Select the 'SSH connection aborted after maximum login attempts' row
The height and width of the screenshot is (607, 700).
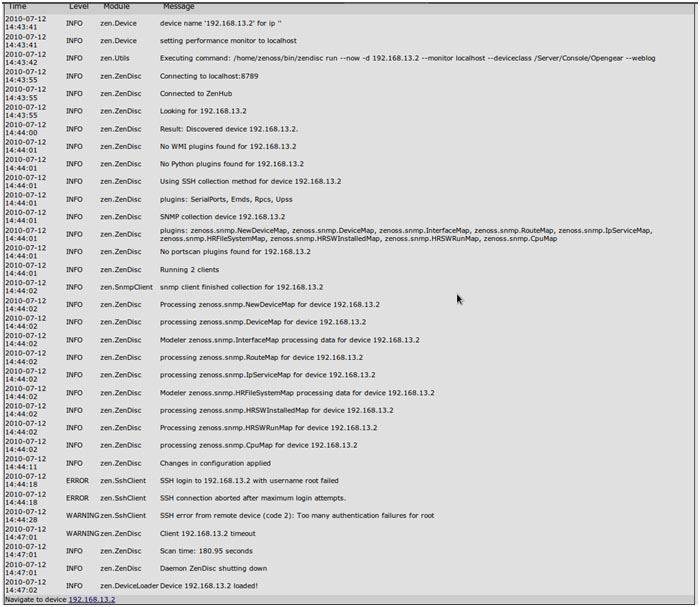pyautogui.click(x=253, y=498)
